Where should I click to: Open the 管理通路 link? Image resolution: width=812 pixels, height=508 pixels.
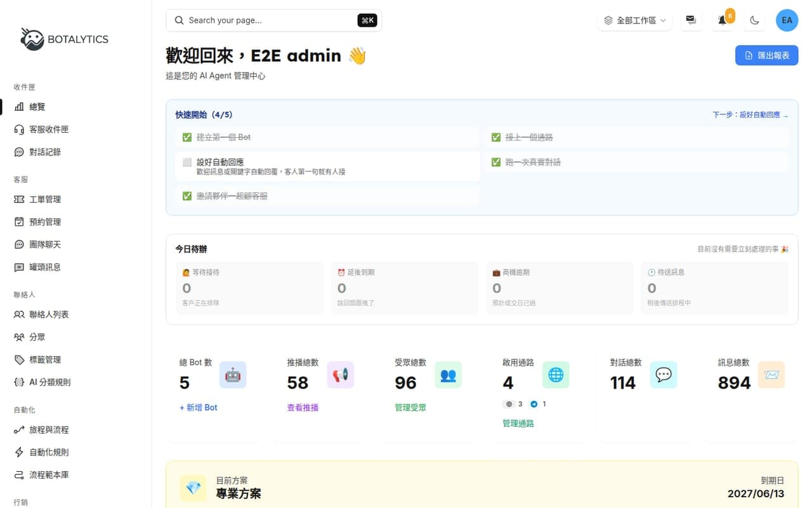click(x=518, y=424)
